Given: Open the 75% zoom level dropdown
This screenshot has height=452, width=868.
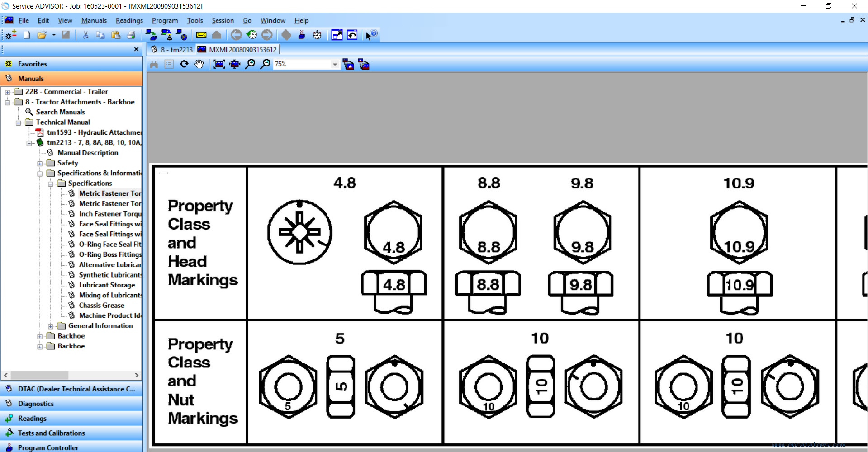Looking at the screenshot, I should [x=335, y=64].
